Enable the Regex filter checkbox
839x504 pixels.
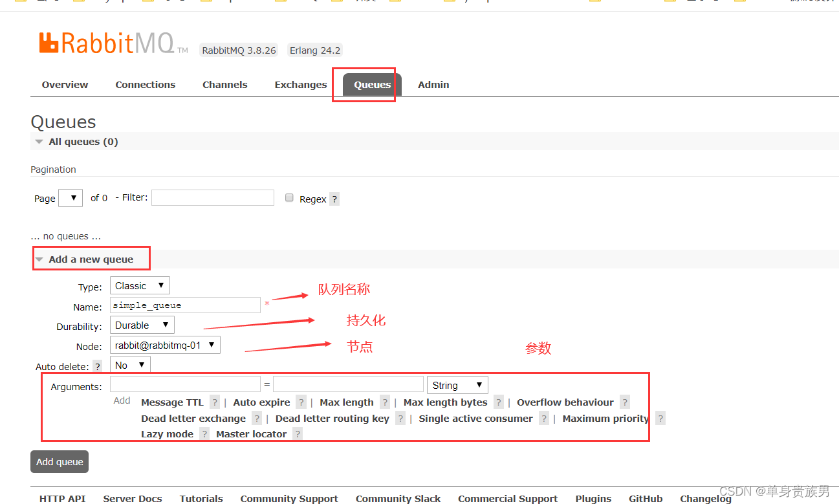(290, 198)
